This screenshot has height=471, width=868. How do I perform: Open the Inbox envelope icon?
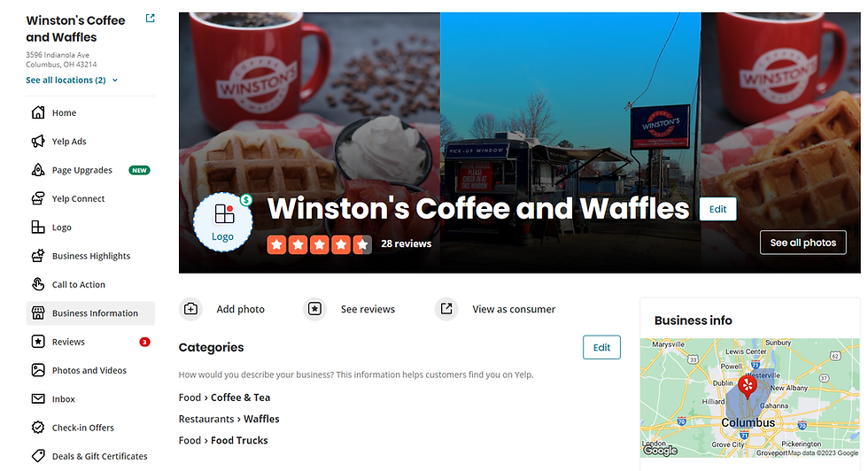pos(37,398)
